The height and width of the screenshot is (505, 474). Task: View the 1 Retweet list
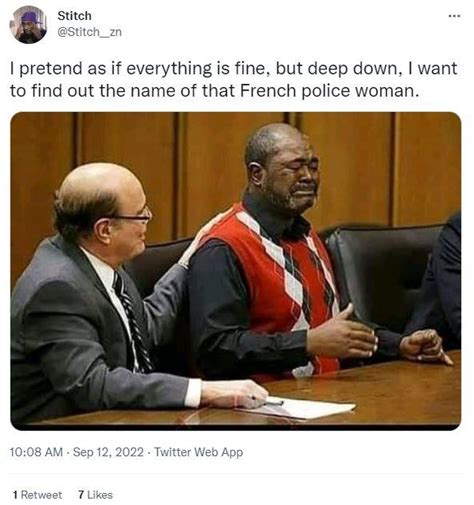point(38,495)
